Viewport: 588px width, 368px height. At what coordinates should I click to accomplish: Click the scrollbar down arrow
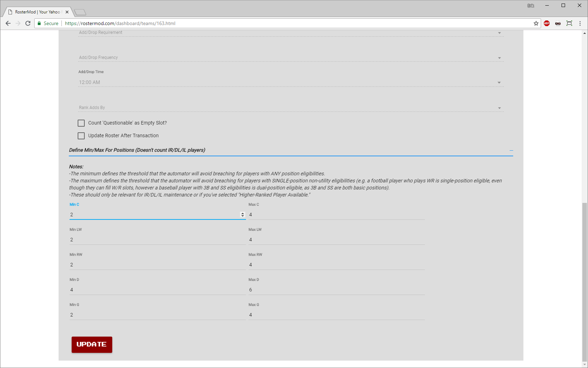(x=585, y=364)
